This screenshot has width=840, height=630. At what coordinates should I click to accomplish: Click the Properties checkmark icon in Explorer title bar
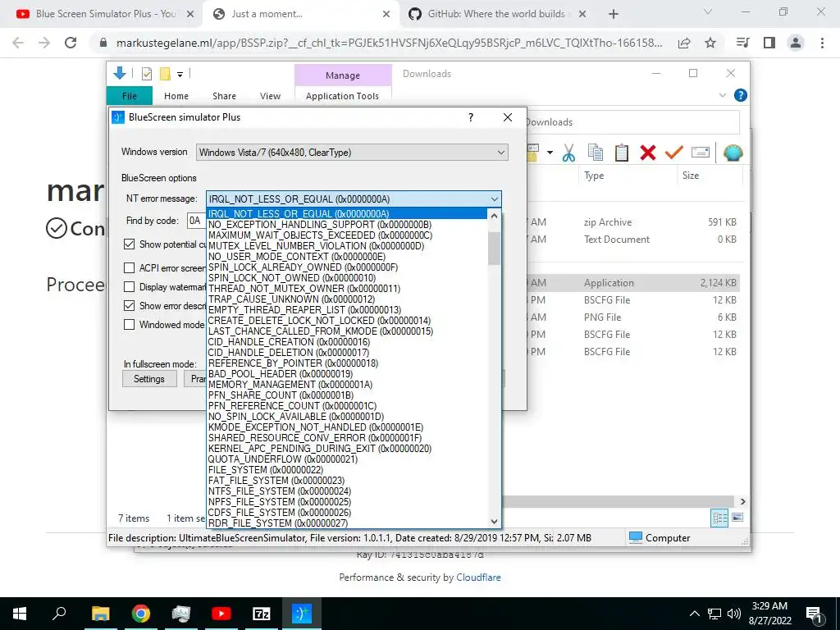click(x=146, y=74)
